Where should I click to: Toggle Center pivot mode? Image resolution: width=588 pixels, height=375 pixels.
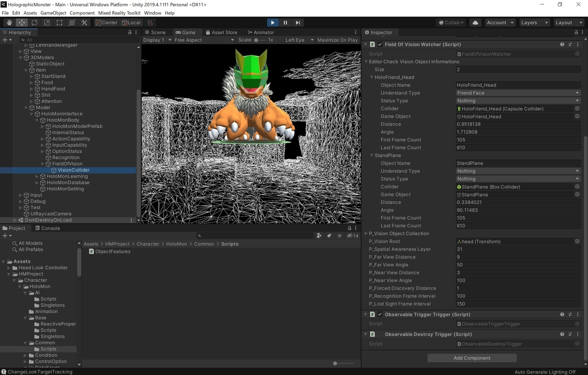(107, 23)
